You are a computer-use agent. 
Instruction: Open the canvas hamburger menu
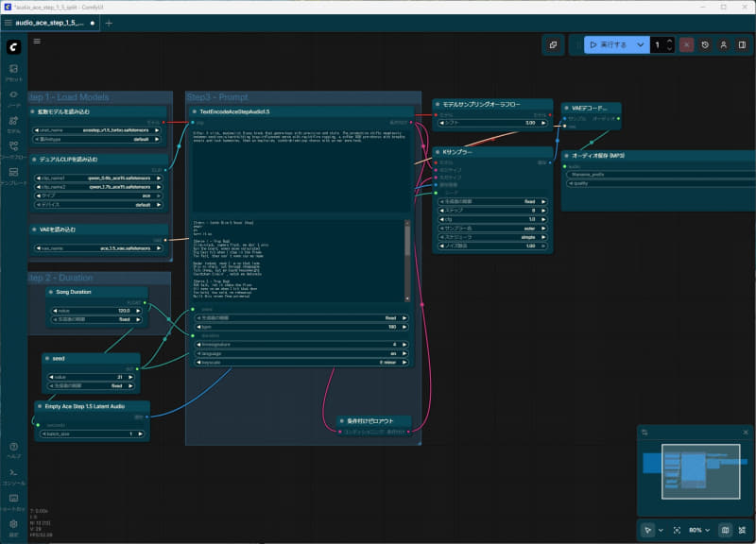(37, 41)
